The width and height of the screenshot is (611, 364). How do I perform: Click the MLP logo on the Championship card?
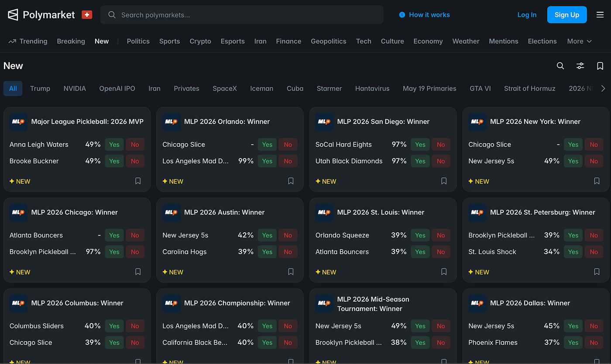171,303
